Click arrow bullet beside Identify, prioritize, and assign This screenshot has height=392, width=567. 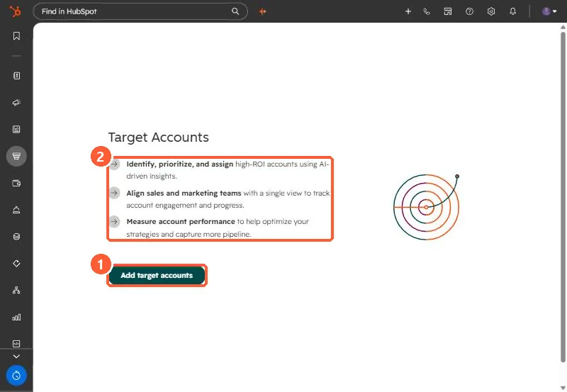click(x=114, y=164)
